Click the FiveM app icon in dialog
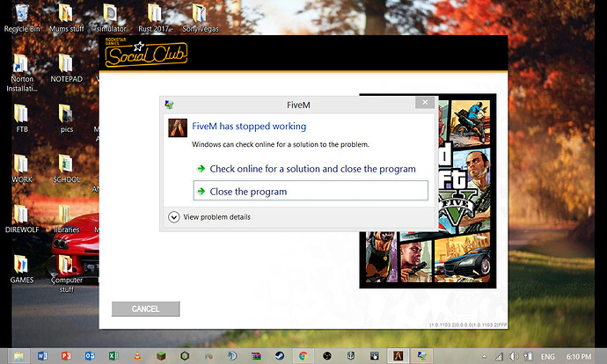 pos(178,127)
